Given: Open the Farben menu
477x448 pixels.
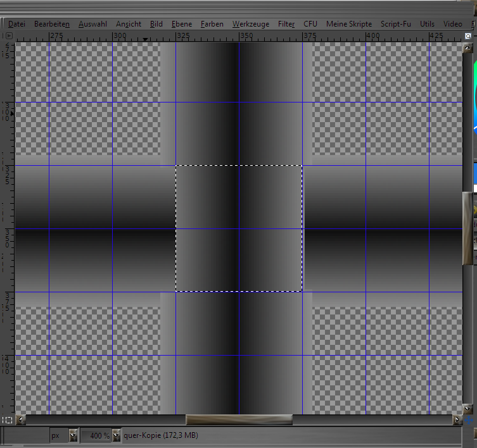Looking at the screenshot, I should click(212, 24).
